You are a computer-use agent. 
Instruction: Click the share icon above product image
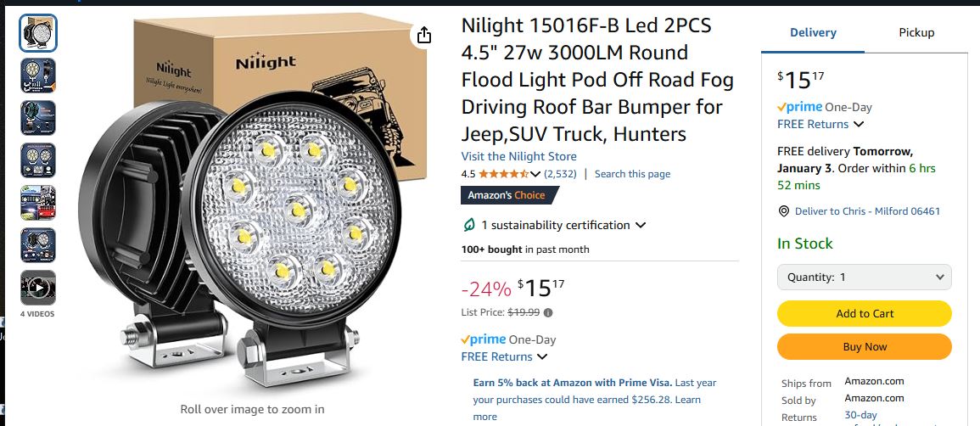[424, 35]
